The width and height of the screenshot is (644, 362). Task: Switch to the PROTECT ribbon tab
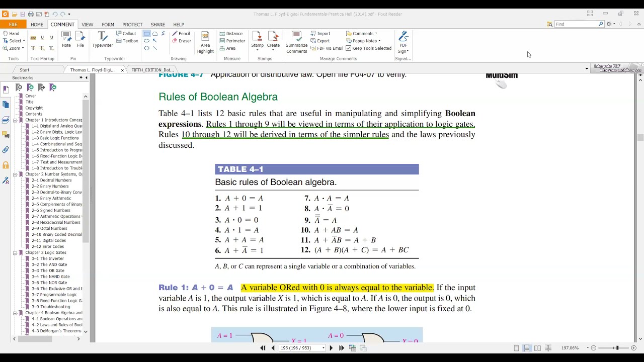click(x=132, y=24)
